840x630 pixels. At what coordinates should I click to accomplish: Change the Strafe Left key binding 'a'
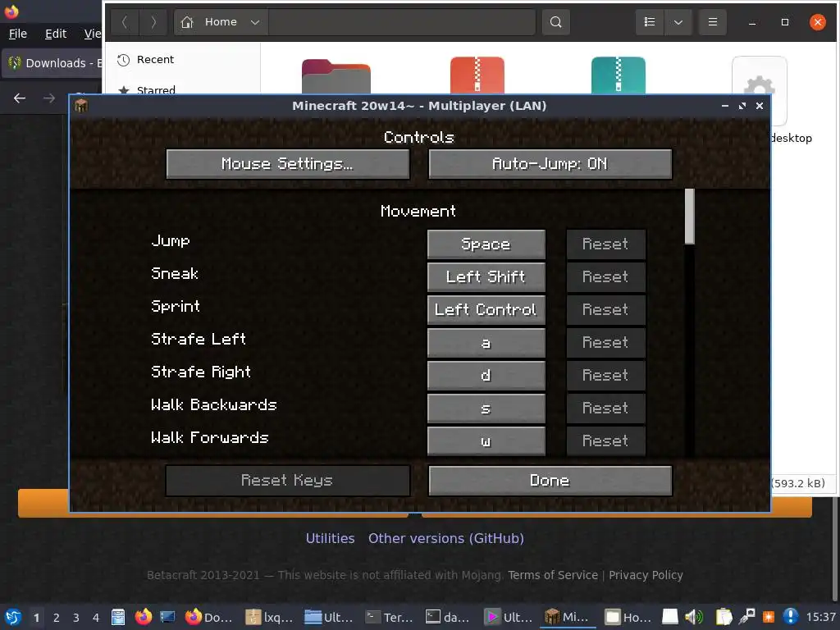point(486,343)
